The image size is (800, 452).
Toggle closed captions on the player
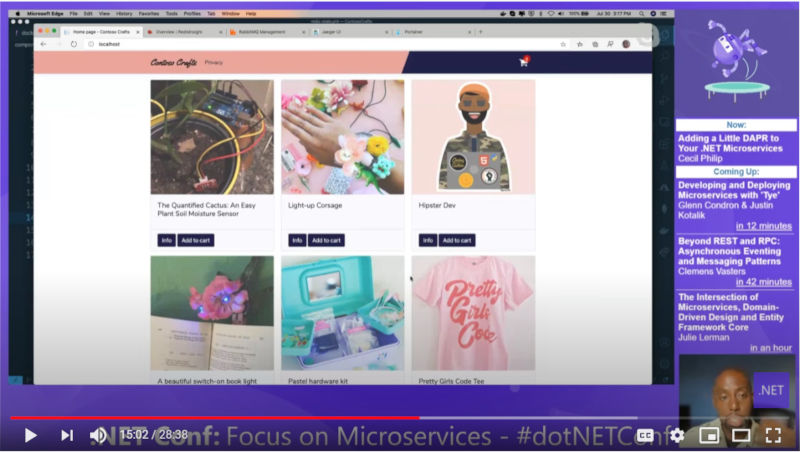tap(645, 435)
